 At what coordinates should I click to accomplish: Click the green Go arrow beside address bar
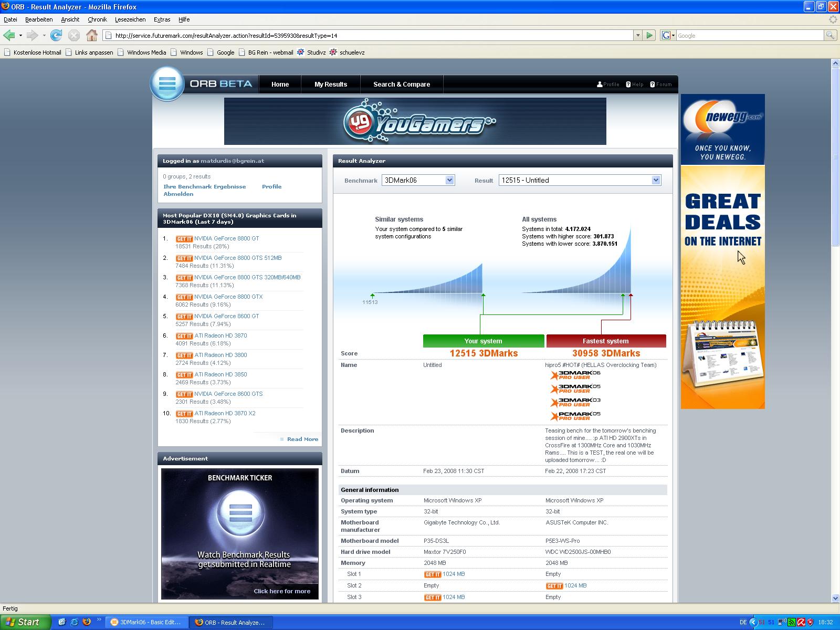(x=649, y=35)
